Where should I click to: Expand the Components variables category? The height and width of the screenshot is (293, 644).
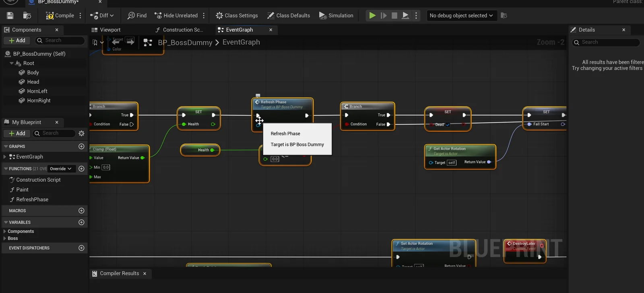tap(4, 232)
